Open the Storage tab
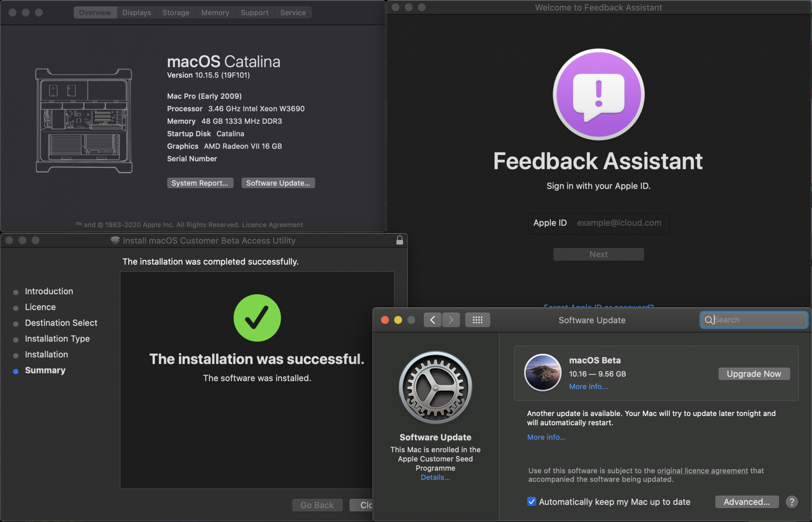The image size is (812, 522). coord(176,13)
